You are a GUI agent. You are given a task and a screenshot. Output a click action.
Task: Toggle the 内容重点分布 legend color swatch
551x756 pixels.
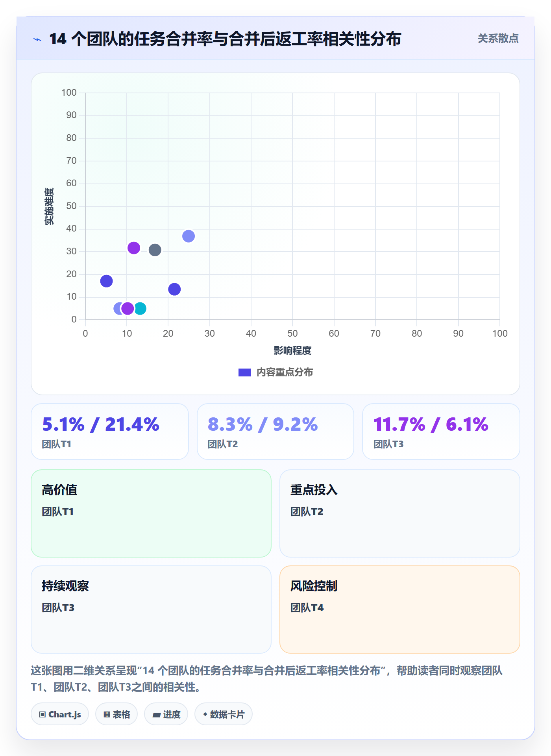click(x=244, y=372)
